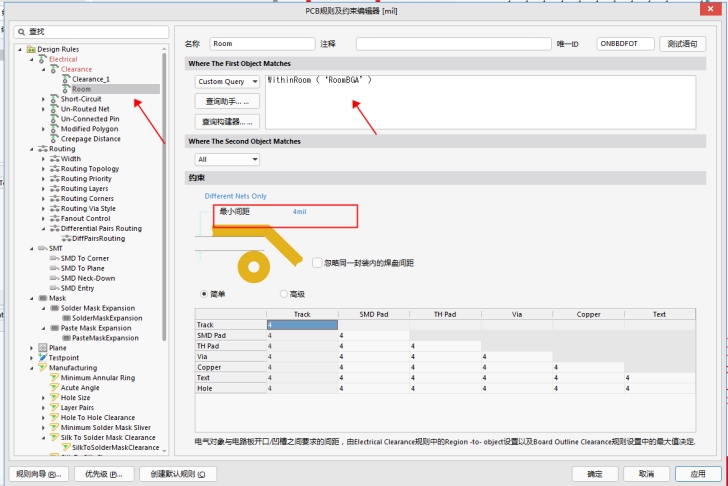
Task: Click the Modified Polygon rule icon
Action: click(x=54, y=129)
